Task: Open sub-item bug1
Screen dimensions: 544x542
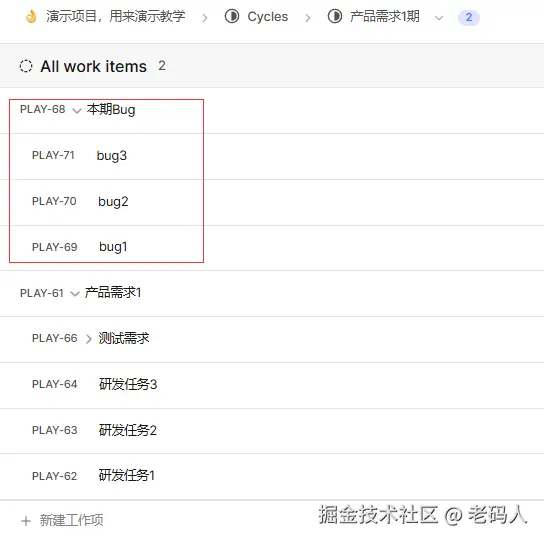Action: click(113, 247)
